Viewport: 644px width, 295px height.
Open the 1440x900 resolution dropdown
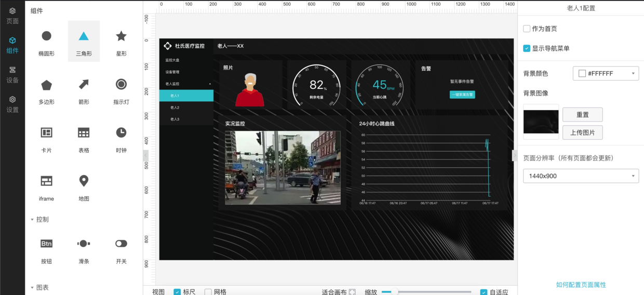pyautogui.click(x=581, y=176)
